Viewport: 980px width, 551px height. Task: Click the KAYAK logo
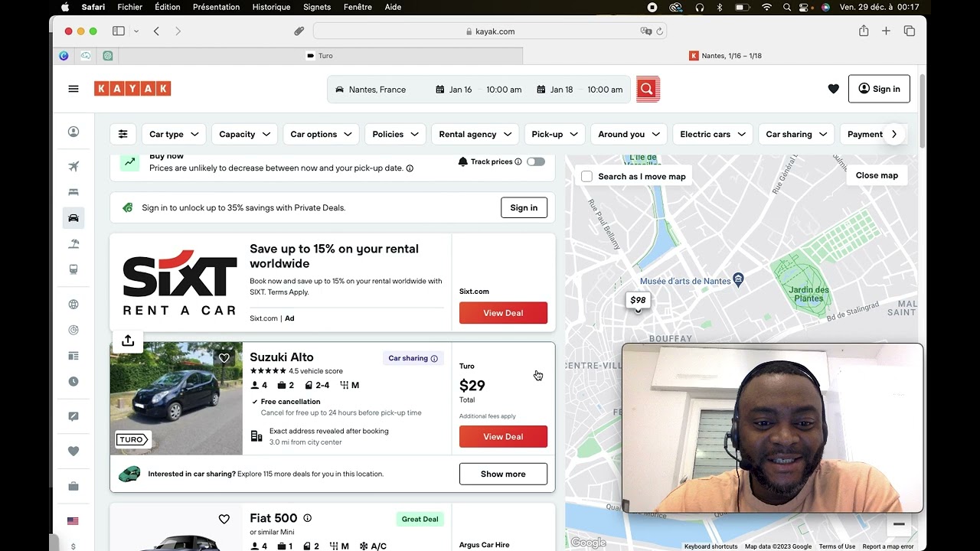pyautogui.click(x=132, y=89)
